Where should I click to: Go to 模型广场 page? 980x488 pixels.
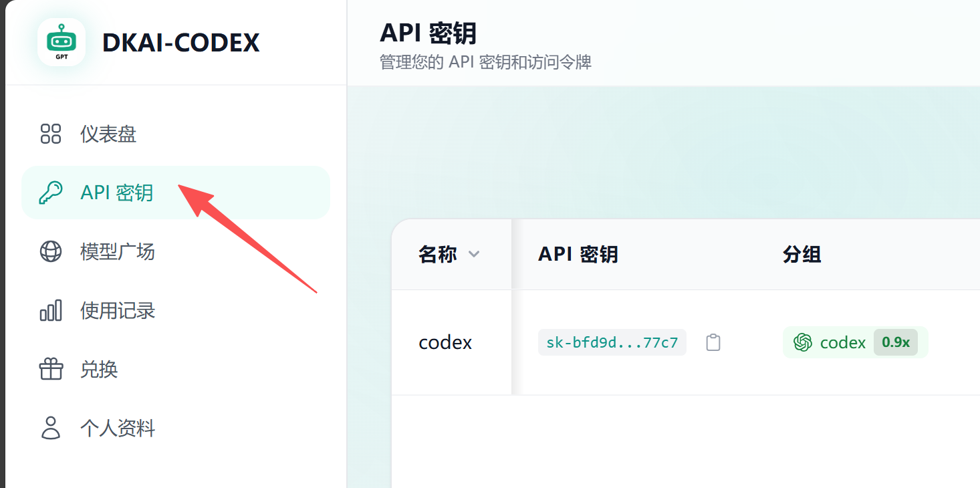tap(176, 251)
